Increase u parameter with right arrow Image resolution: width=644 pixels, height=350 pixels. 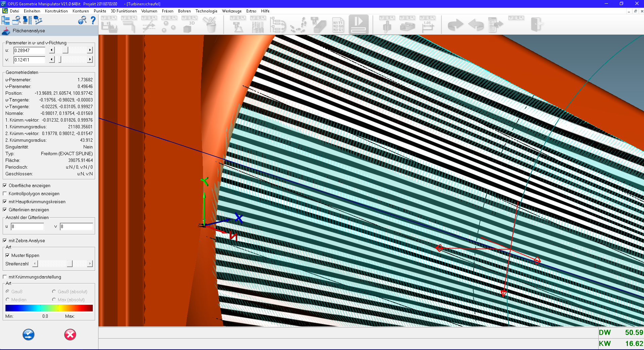90,50
